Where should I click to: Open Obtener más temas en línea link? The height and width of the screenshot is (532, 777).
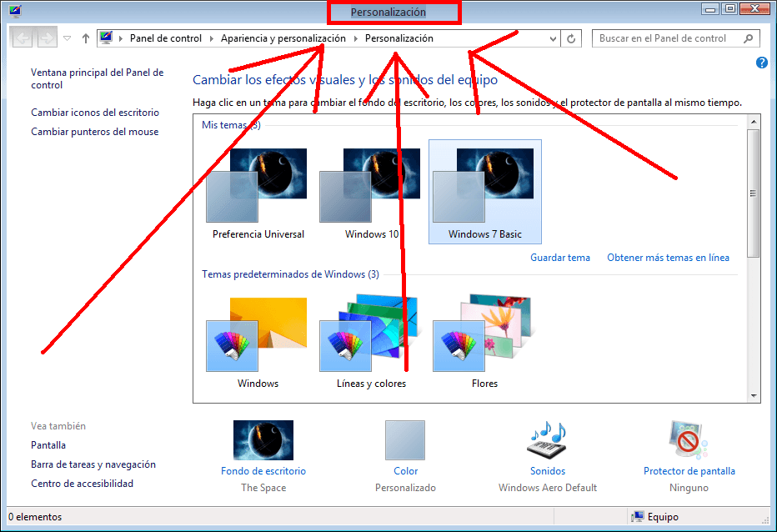(x=668, y=258)
